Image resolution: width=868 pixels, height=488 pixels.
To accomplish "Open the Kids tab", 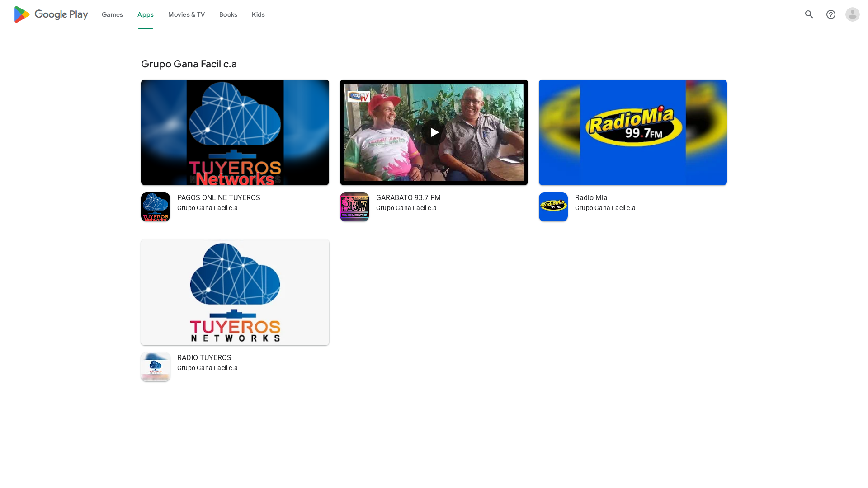I will [258, 14].
